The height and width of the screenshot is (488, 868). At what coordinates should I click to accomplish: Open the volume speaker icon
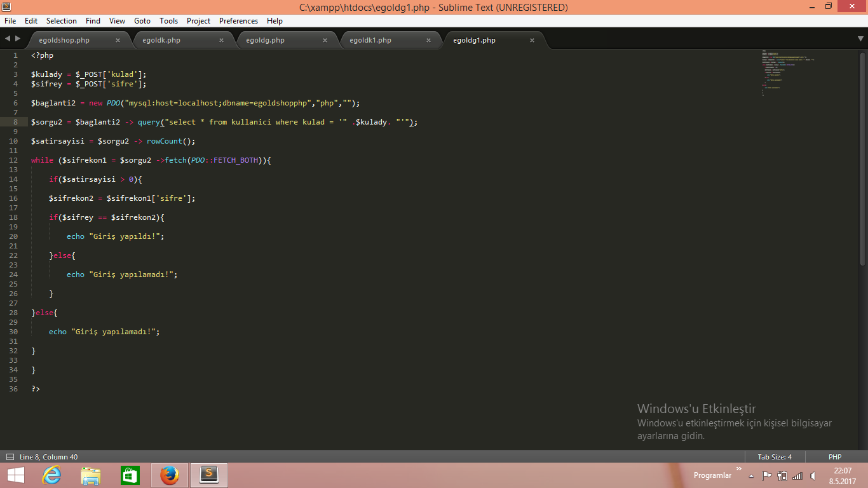tap(813, 475)
